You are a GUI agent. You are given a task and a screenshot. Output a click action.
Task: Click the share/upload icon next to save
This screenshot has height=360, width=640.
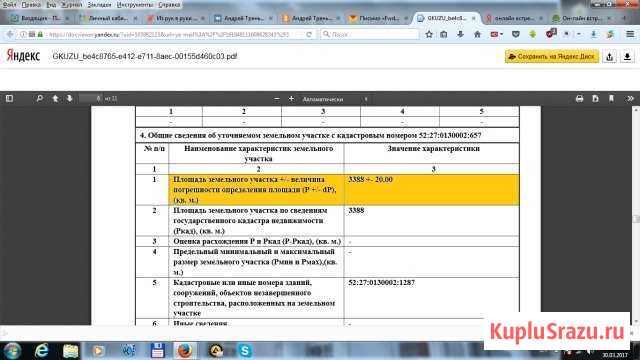click(609, 57)
